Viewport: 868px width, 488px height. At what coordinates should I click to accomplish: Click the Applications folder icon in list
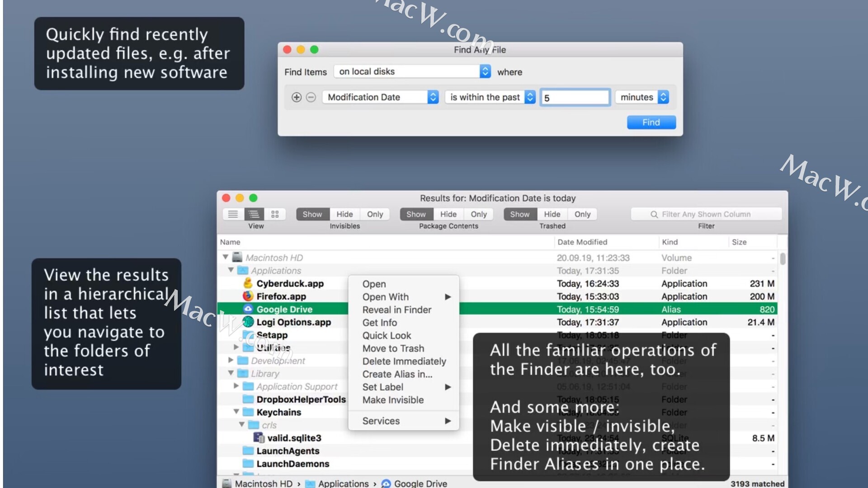pyautogui.click(x=243, y=271)
